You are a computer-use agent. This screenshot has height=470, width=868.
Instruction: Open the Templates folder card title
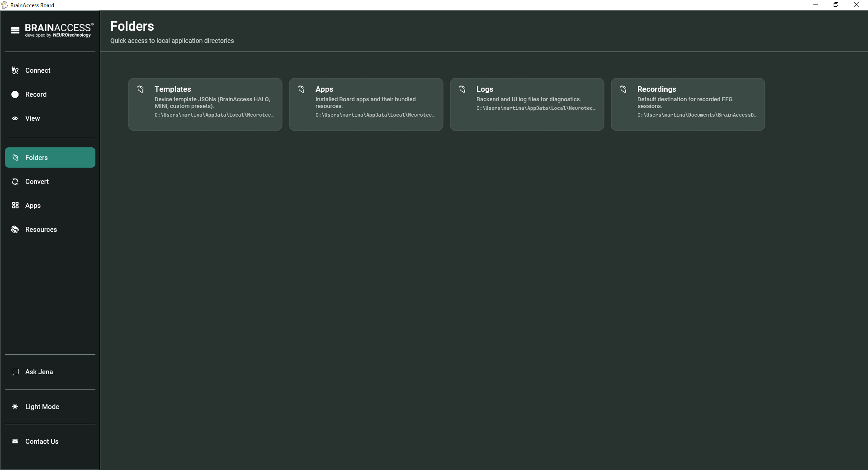173,89
